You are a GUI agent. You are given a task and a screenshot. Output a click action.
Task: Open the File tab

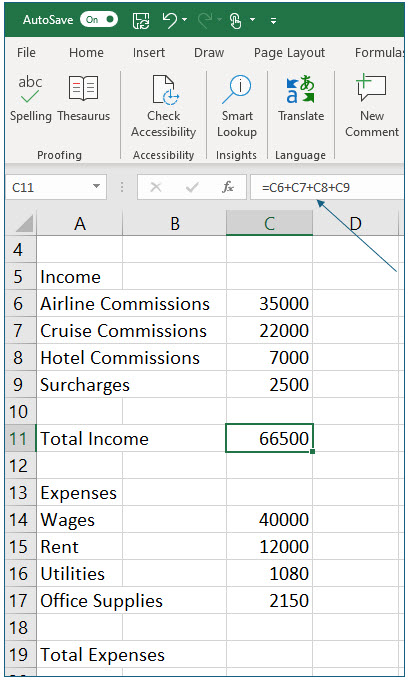(26, 53)
